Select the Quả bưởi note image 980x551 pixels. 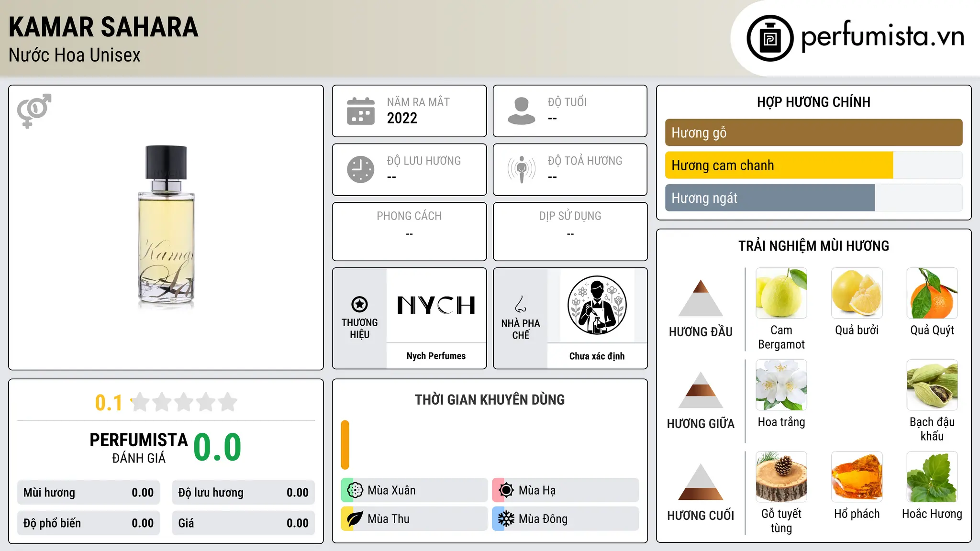point(857,293)
